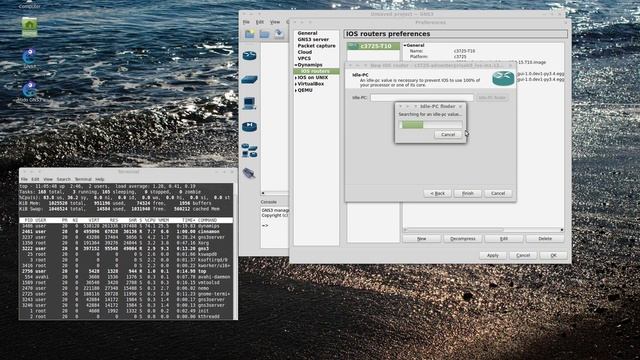Open the Search menu in the Terminal
640x360 pixels.
63,179
